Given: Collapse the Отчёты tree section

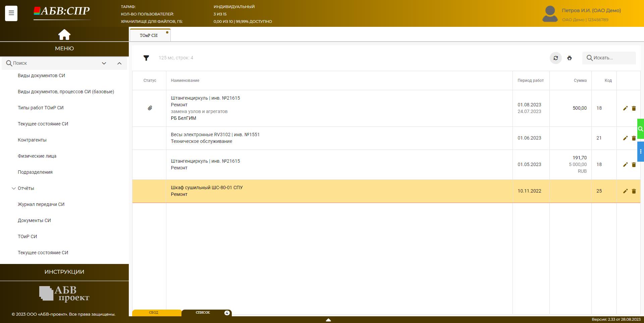Looking at the screenshot, I should tap(14, 189).
